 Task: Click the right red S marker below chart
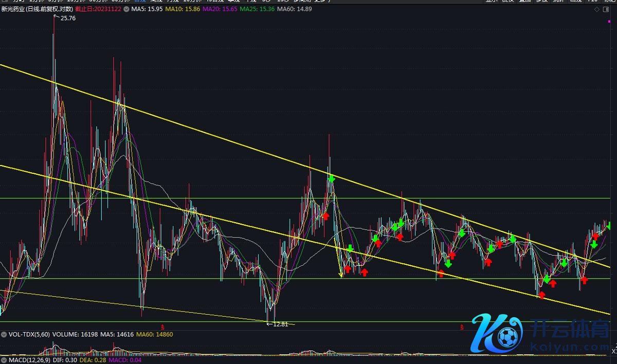pyautogui.click(x=461, y=326)
